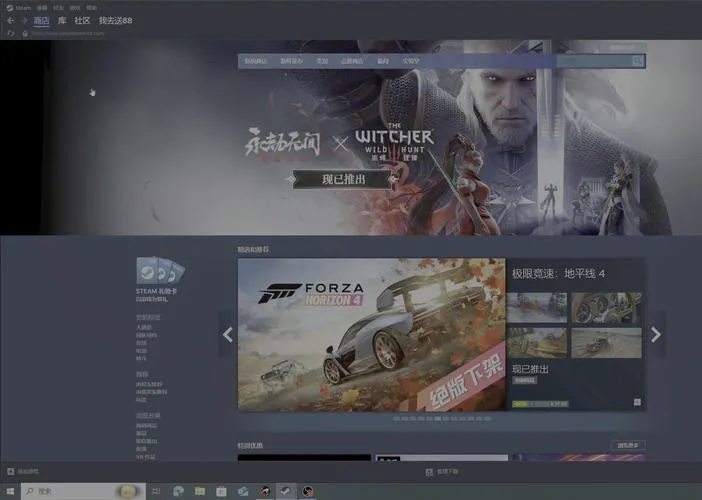This screenshot has height=500, width=702.
Task: Switch to the 库 tab
Action: click(x=62, y=21)
